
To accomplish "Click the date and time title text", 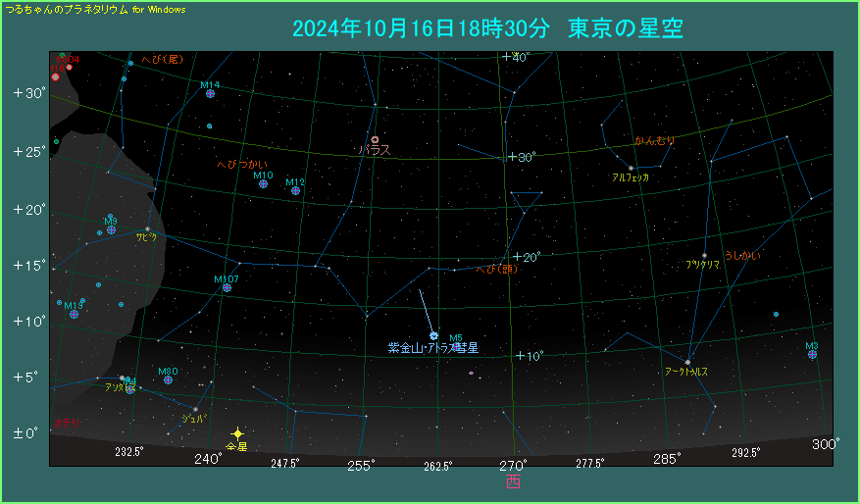I will [x=487, y=28].
